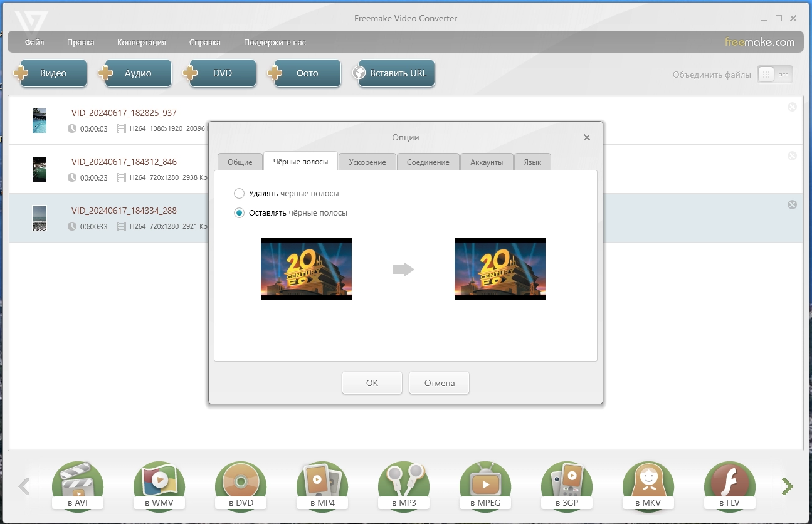
Task: Choose the в MKV output format icon
Action: [648, 486]
